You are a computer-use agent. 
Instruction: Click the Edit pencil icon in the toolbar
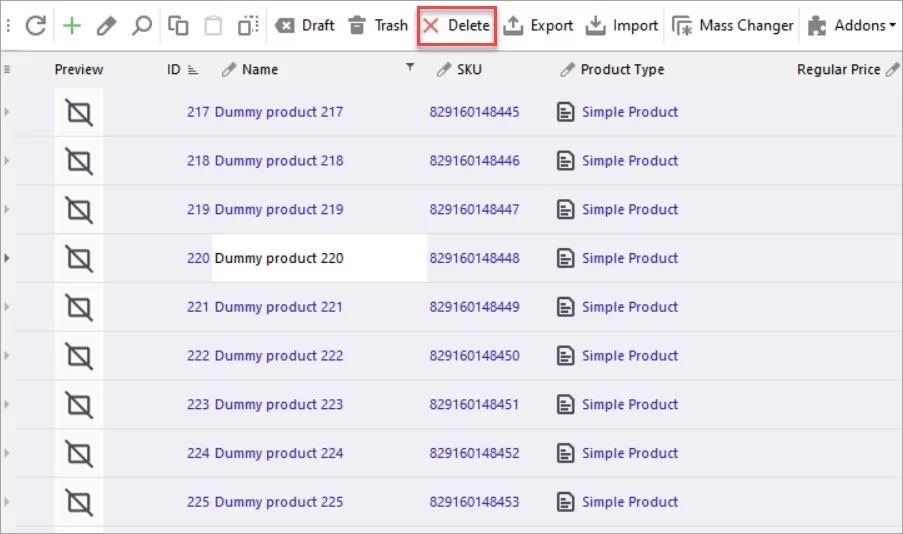pyautogui.click(x=106, y=26)
